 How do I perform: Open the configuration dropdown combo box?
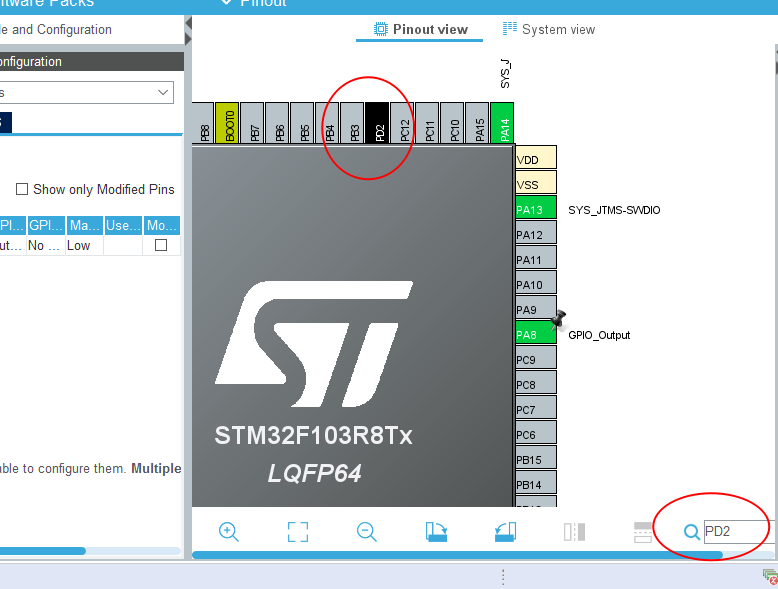point(87,93)
